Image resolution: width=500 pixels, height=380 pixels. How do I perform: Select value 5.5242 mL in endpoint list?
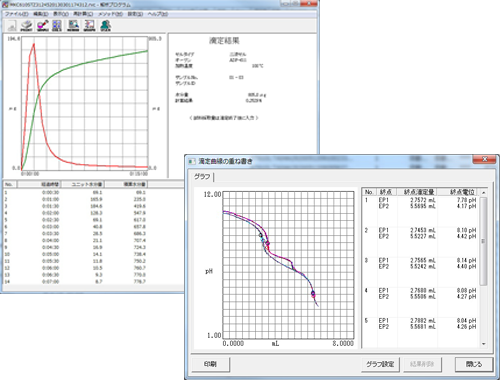[x=423, y=266]
